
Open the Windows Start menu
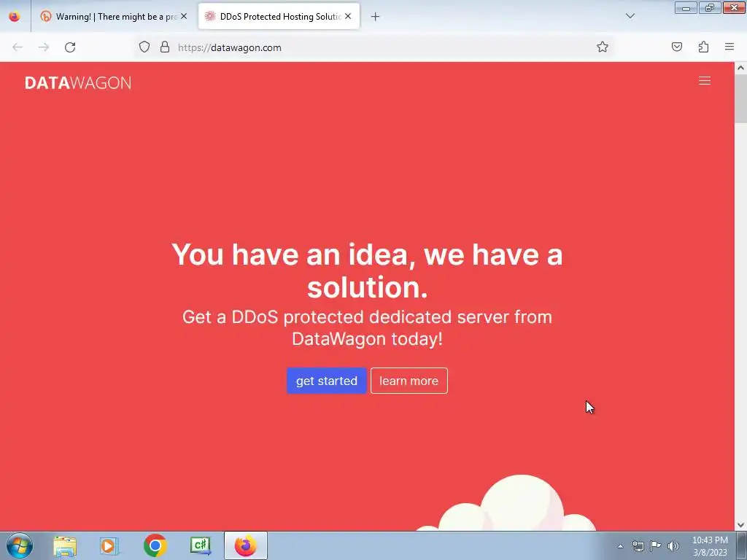pos(19,545)
